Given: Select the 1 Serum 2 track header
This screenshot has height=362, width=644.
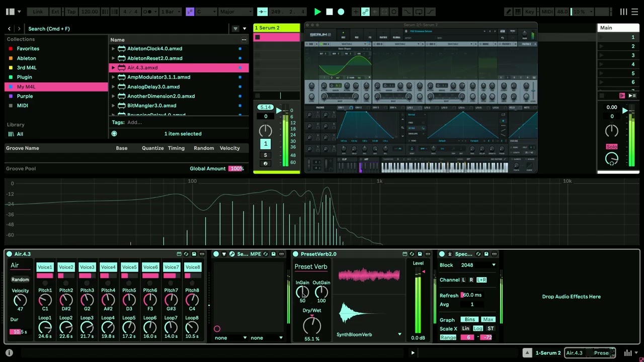Looking at the screenshot, I should pos(277,28).
